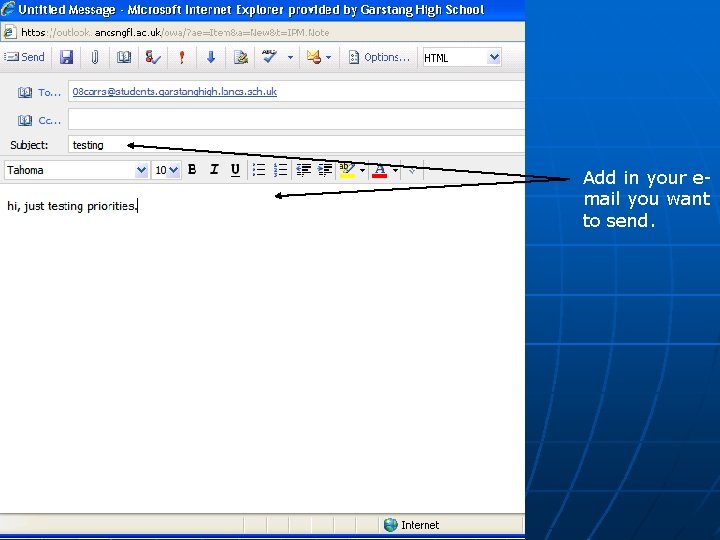Set low importance with blue down arrow
Viewport: 720px width, 540px height.
[211, 57]
